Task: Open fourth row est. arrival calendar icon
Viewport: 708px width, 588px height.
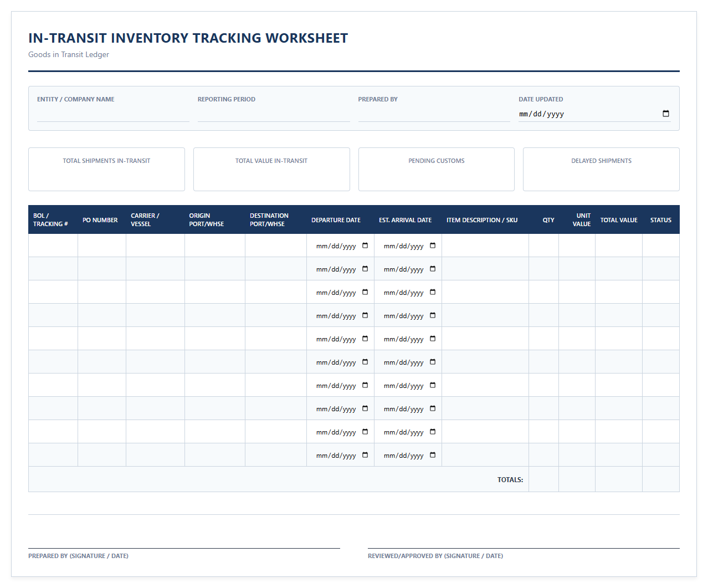Action: [433, 315]
